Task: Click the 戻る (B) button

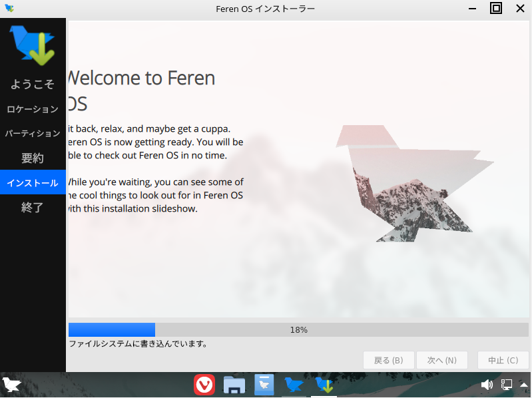Action: click(x=388, y=360)
